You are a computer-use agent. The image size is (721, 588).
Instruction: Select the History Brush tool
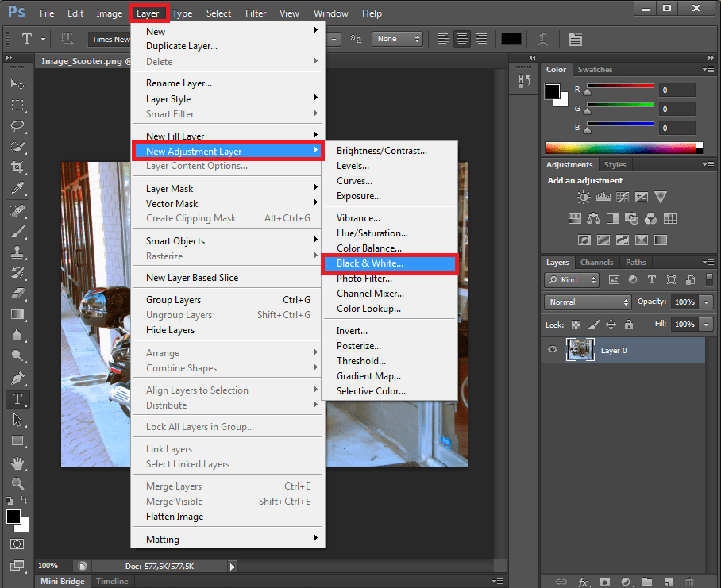pos(17,273)
